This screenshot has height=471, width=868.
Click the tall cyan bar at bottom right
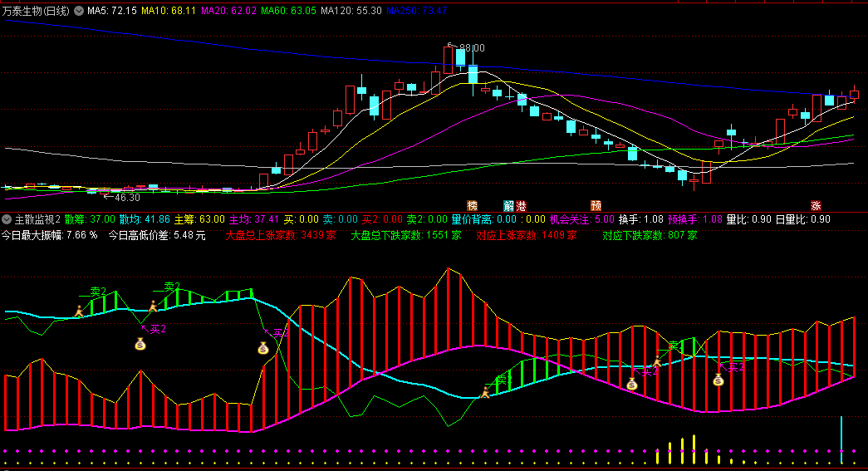click(x=841, y=440)
